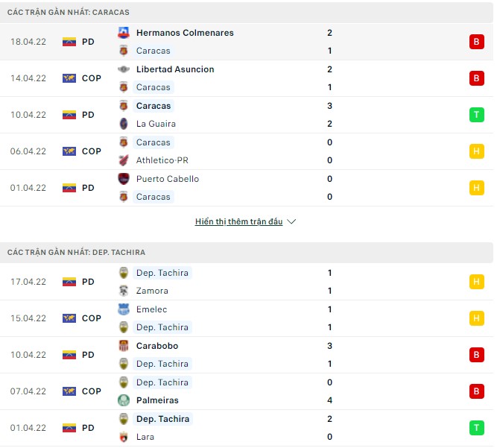
Task: Select the yellow H badge for Emelec match
Action: point(476,318)
